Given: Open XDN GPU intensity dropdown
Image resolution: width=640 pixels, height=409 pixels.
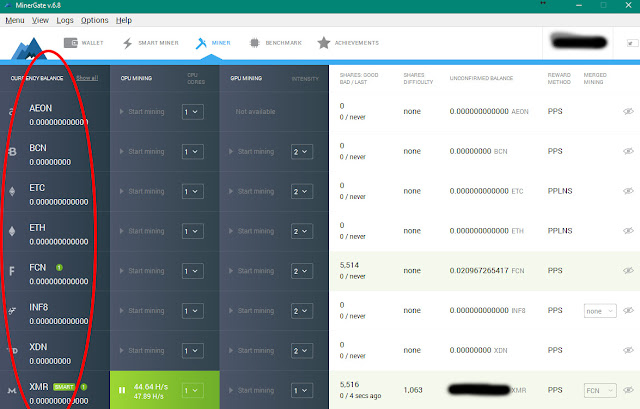Looking at the screenshot, I should click(302, 351).
